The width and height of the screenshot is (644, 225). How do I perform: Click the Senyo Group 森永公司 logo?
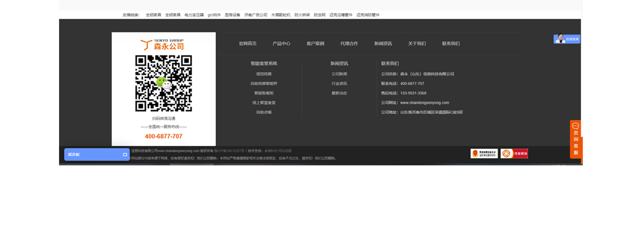pos(162,44)
